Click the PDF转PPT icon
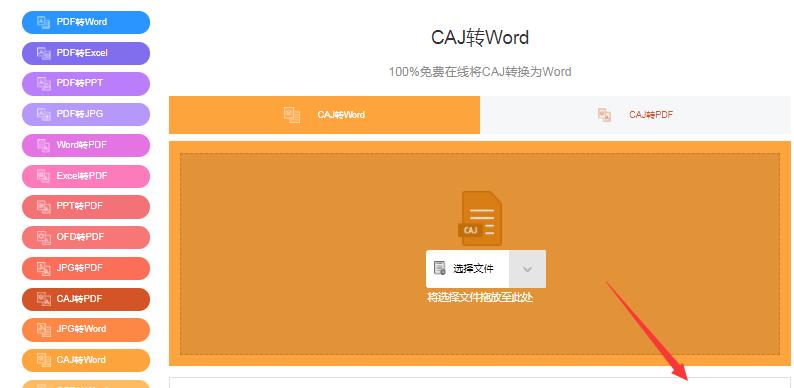 tap(44, 84)
